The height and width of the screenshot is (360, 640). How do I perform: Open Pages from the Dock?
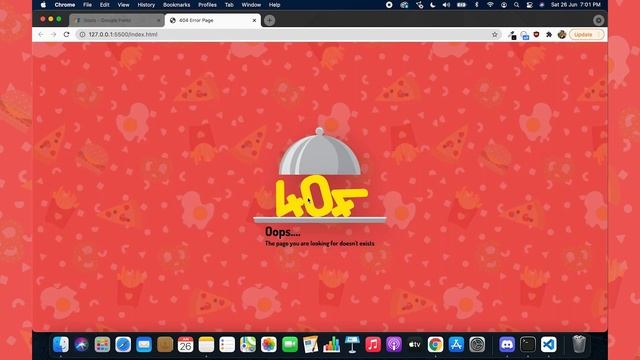(x=311, y=344)
